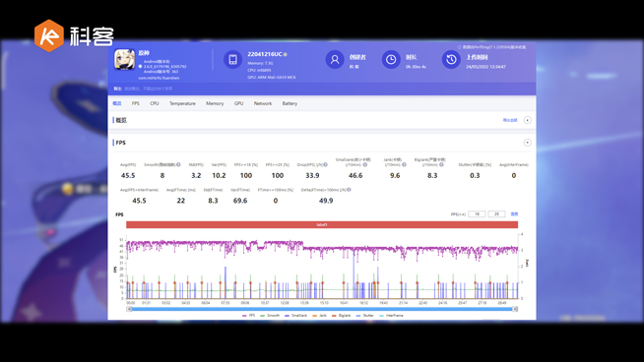Image resolution: width=644 pixels, height=362 pixels.
Task: Click the upload time history icon
Action: click(451, 59)
